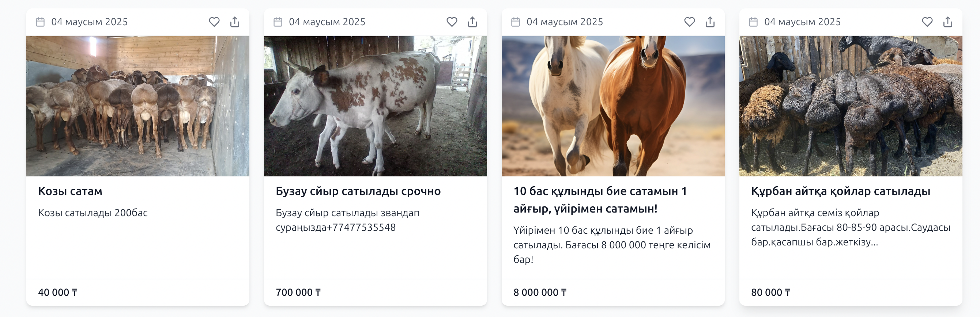This screenshot has height=317, width=980.
Task: Click calendar icon on the cow listing card
Action: [x=278, y=22]
